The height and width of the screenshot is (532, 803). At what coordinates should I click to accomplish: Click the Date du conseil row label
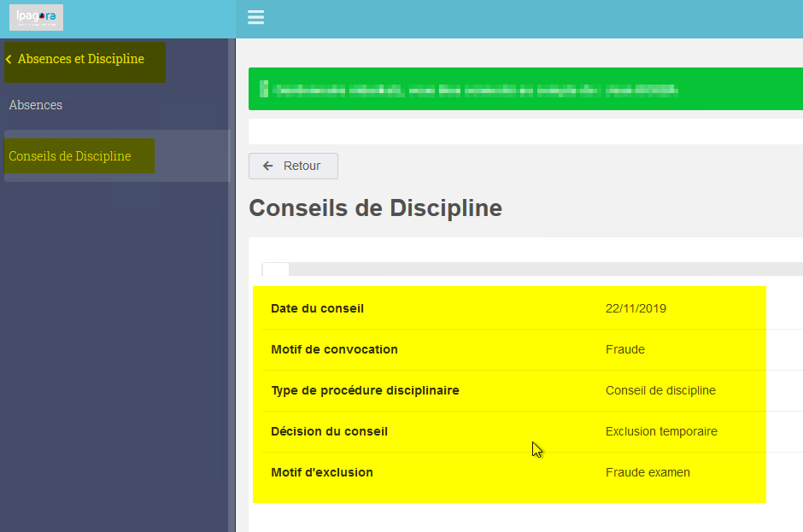317,308
